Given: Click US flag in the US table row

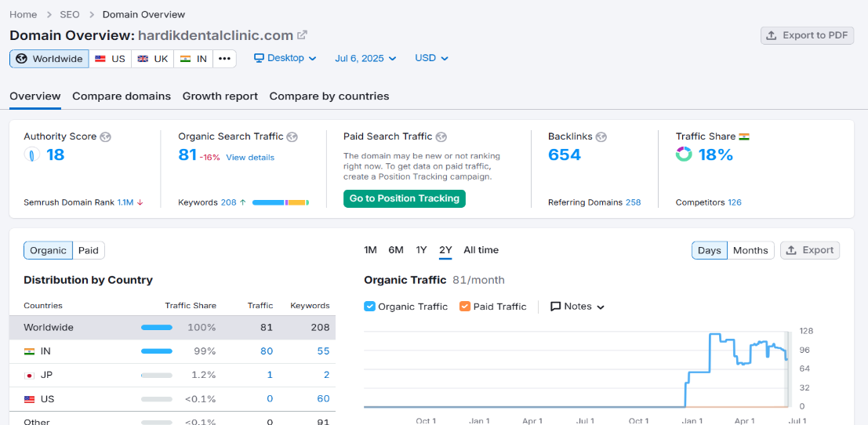Looking at the screenshot, I should (29, 399).
